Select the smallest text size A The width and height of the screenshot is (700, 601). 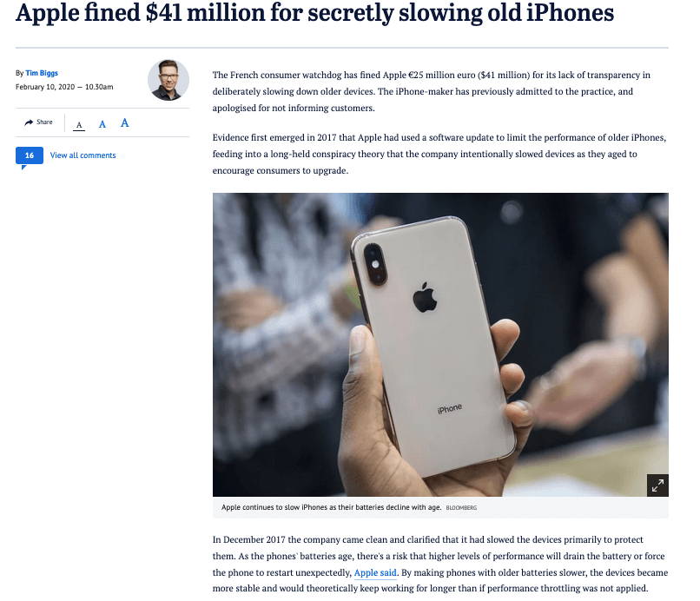click(79, 125)
